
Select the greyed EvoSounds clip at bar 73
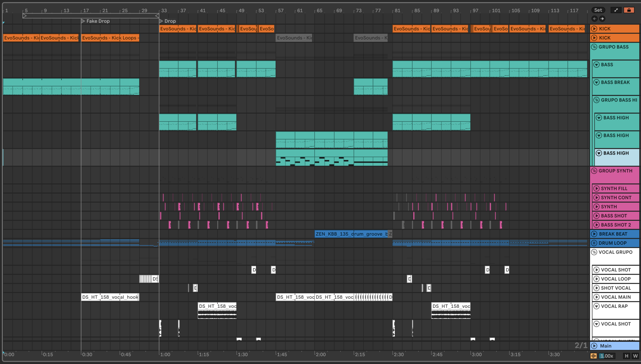371,38
